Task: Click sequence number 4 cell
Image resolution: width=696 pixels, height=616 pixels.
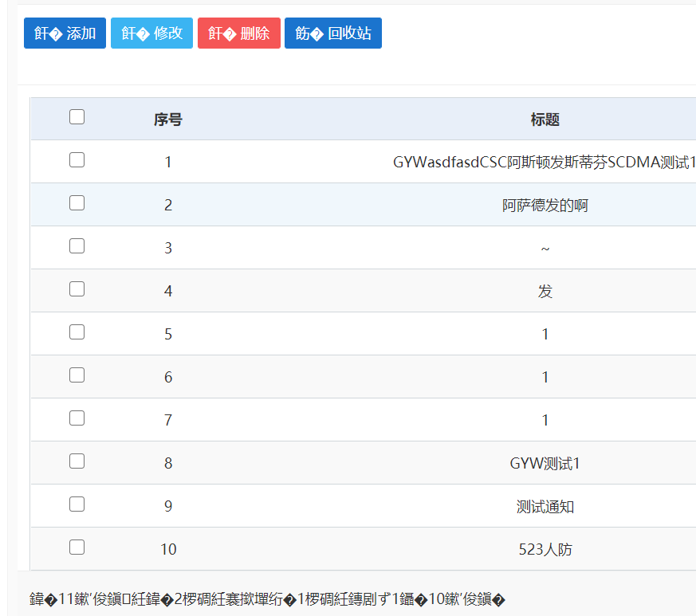Action: (168, 291)
